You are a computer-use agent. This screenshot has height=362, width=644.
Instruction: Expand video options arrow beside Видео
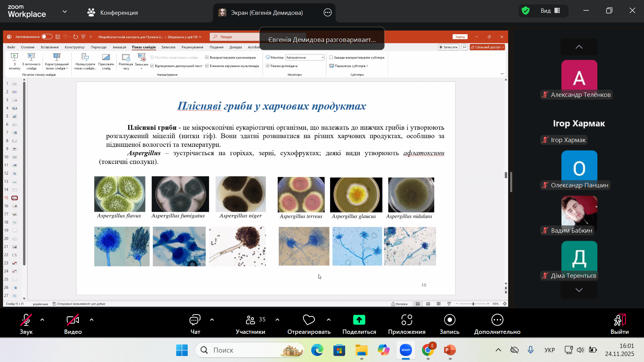pyautogui.click(x=92, y=320)
